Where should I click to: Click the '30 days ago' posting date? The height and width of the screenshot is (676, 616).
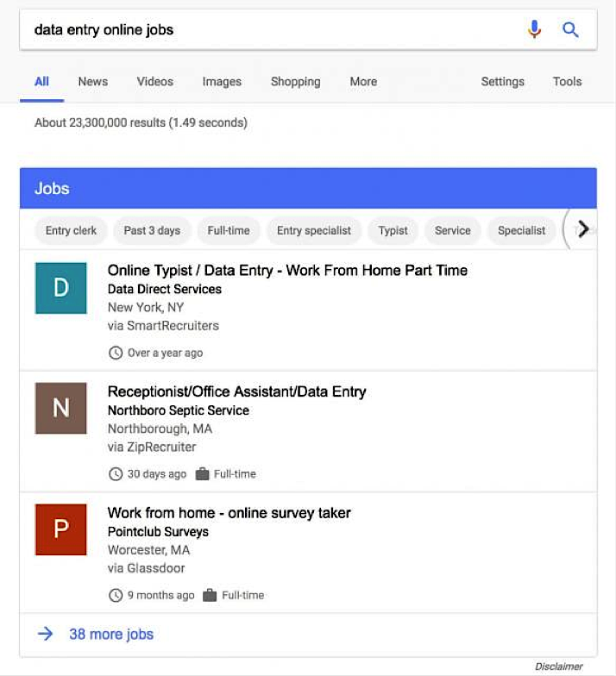coord(157,474)
